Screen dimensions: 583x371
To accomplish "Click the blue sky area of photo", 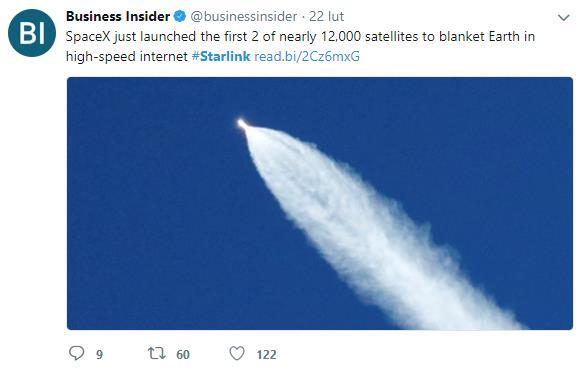I will (x=149, y=223).
